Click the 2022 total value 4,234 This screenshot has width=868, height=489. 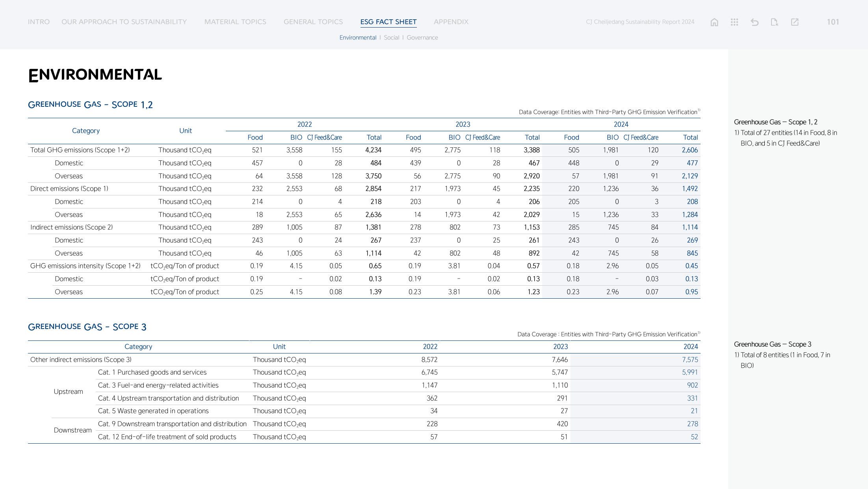(x=373, y=150)
